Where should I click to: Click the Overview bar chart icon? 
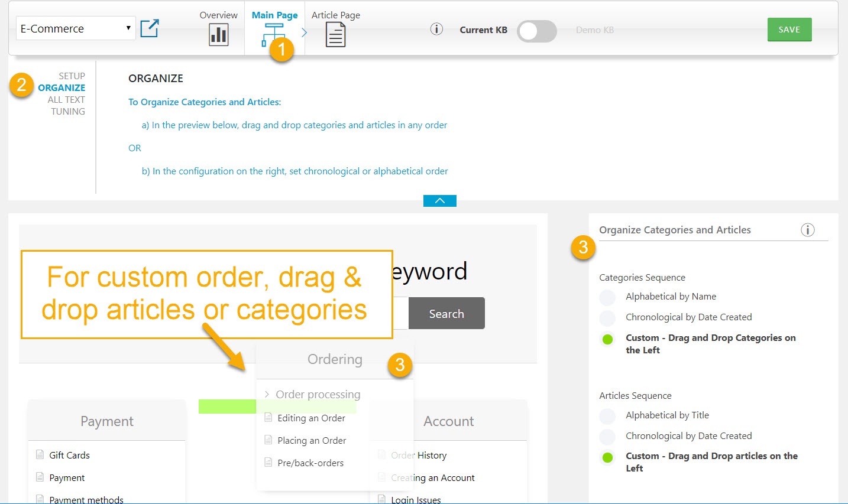tap(219, 35)
